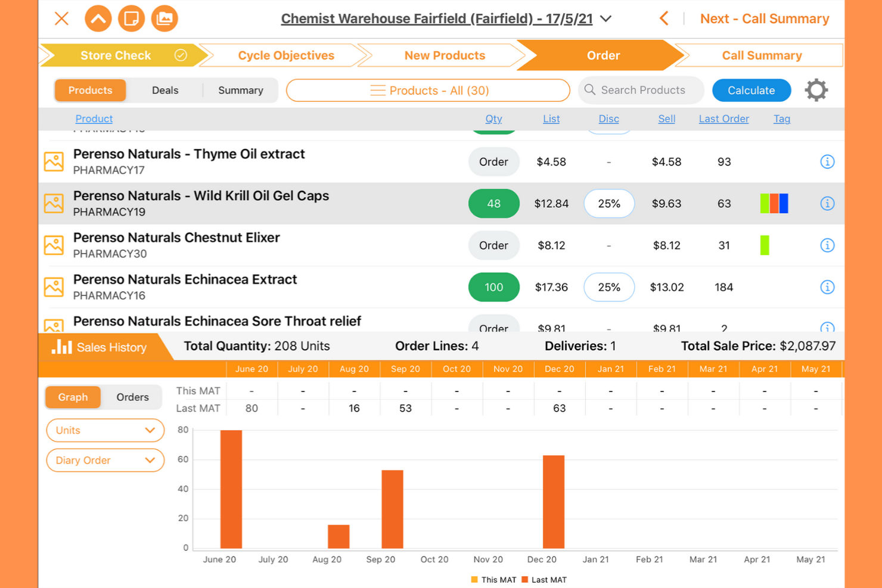Viewport: 882px width, 588px height.
Task: Click the Store Check completion checkmark
Action: point(181,55)
